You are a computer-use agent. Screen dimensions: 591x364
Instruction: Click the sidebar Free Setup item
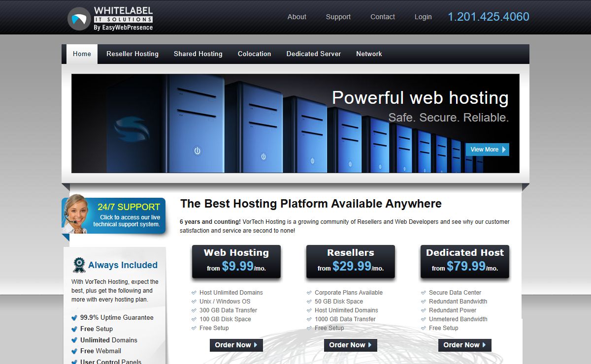97,329
